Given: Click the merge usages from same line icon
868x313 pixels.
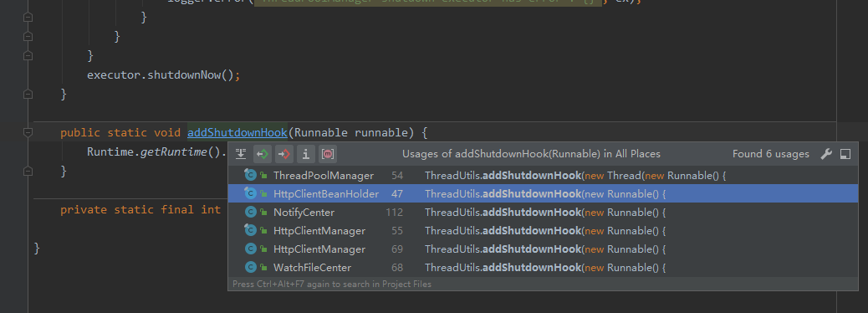Looking at the screenshot, I should pos(241,154).
